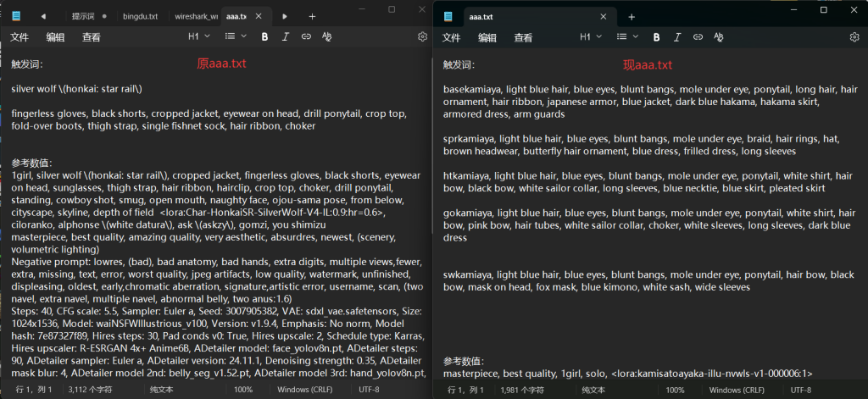The image size is (868, 399).
Task: Add a new tab in right Notepad window
Action: (632, 16)
